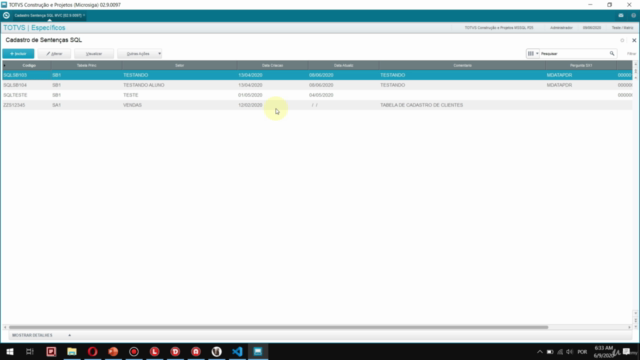Open Task View in the taskbar
The image size is (640, 360).
tap(30, 351)
